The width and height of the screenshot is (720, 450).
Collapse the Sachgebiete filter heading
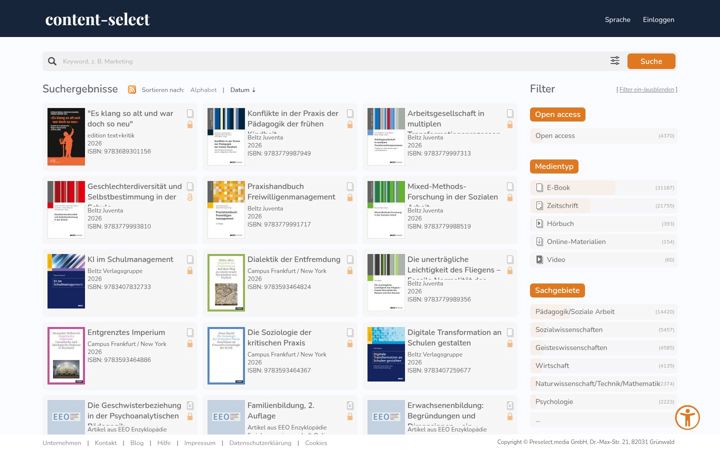coord(557,290)
